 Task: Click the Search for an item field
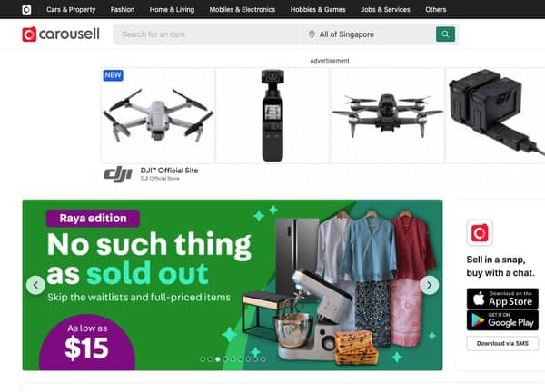click(207, 34)
